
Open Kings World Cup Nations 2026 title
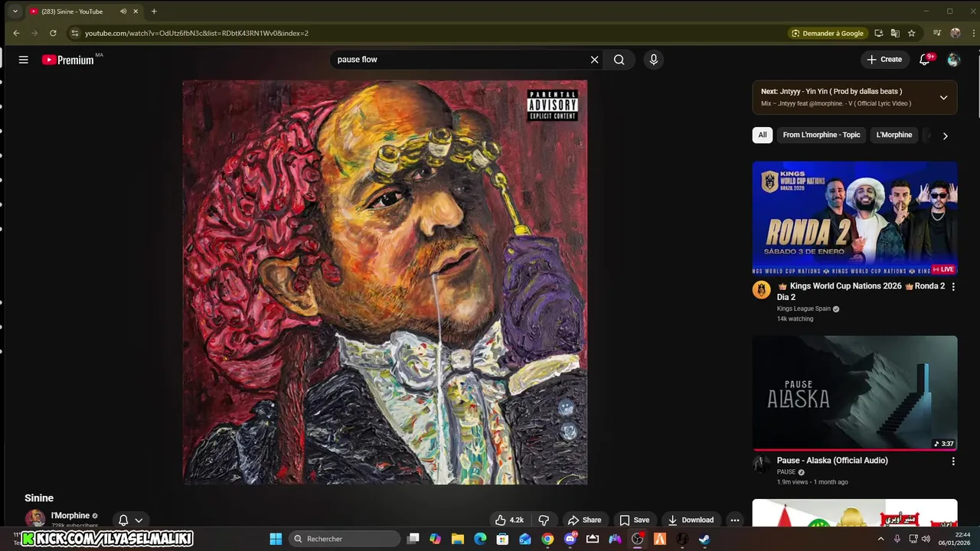pos(861,292)
